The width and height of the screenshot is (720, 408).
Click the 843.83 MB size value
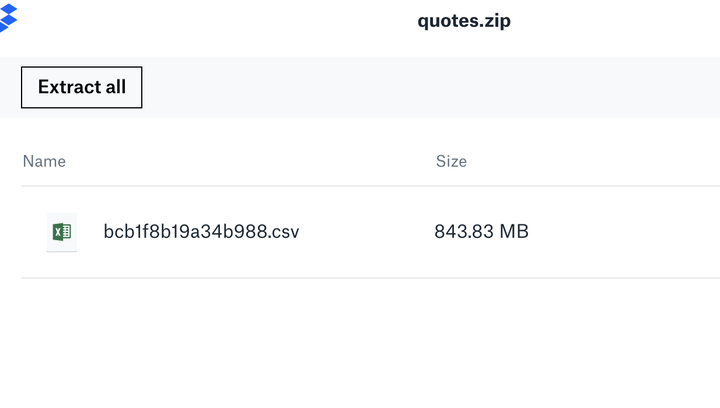tap(481, 232)
